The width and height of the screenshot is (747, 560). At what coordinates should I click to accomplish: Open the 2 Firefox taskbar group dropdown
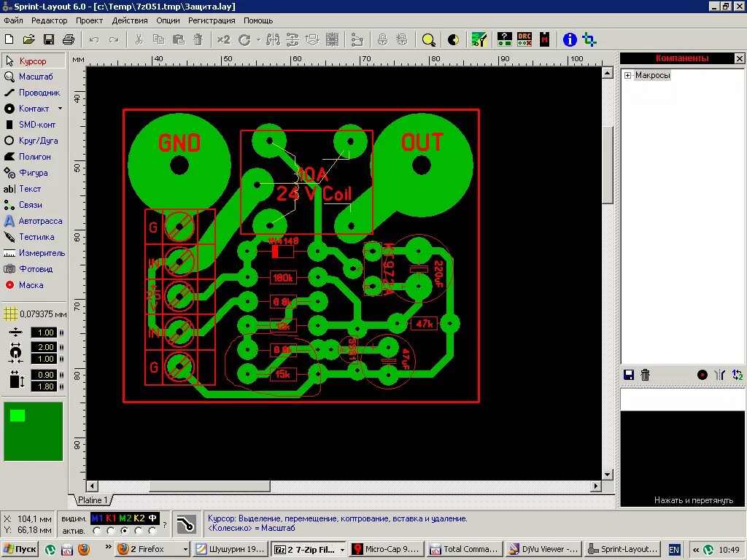pos(185,550)
